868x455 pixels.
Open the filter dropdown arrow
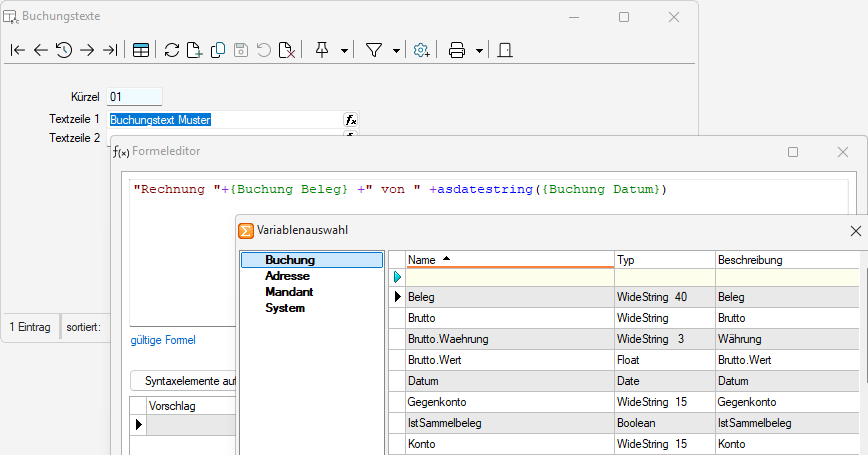point(396,50)
